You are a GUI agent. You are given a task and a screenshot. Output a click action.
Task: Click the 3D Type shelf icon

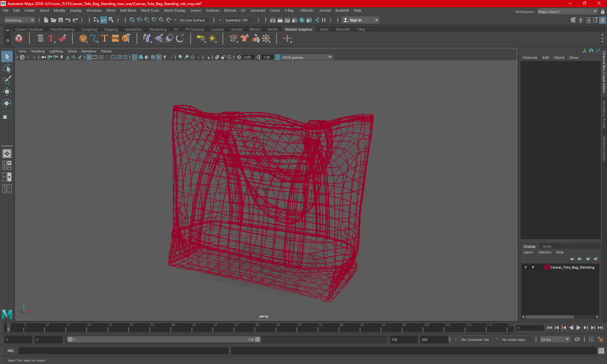[105, 39]
